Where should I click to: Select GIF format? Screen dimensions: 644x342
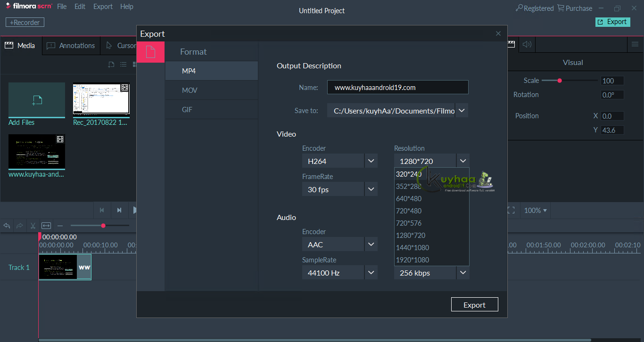tap(211, 109)
